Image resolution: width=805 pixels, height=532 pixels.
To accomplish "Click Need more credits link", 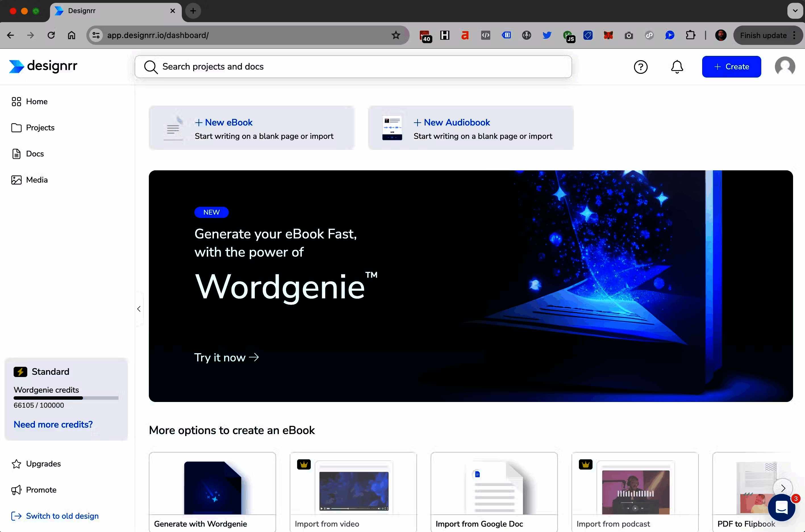I will pos(53,424).
